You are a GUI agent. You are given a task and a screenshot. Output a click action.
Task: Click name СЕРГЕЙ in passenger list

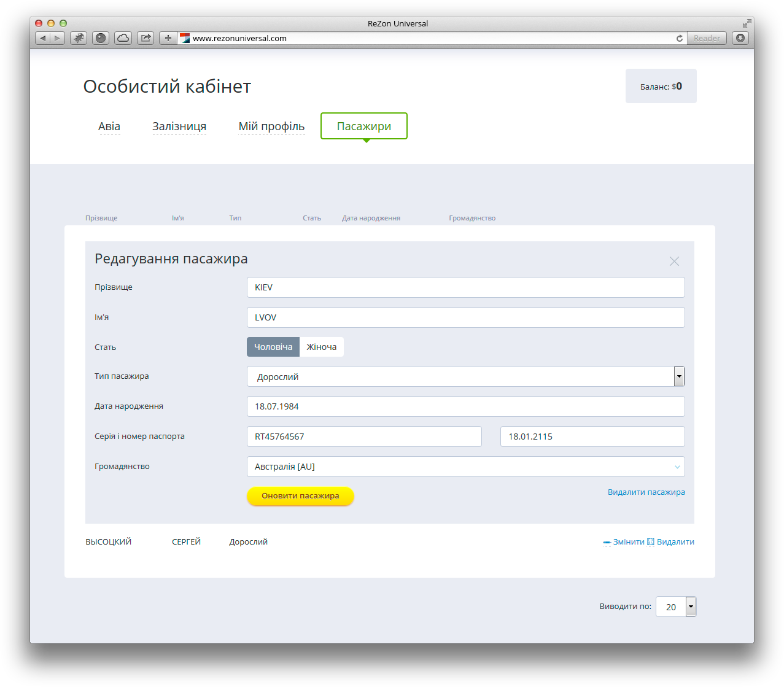coord(186,541)
